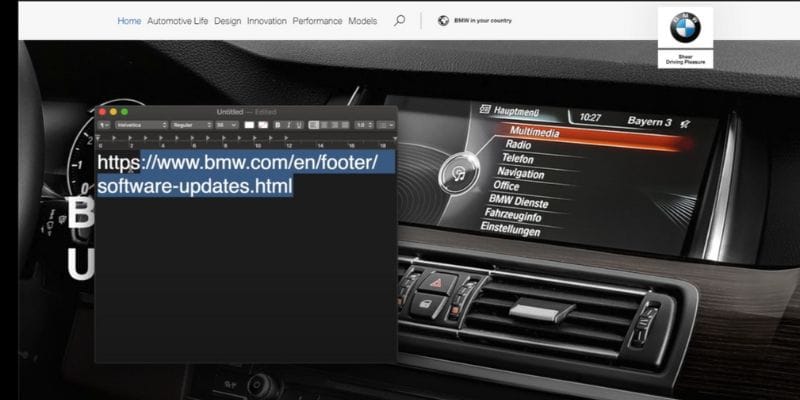The height and width of the screenshot is (400, 800).
Task: Open the Performance navigation item
Action: pyautogui.click(x=317, y=21)
